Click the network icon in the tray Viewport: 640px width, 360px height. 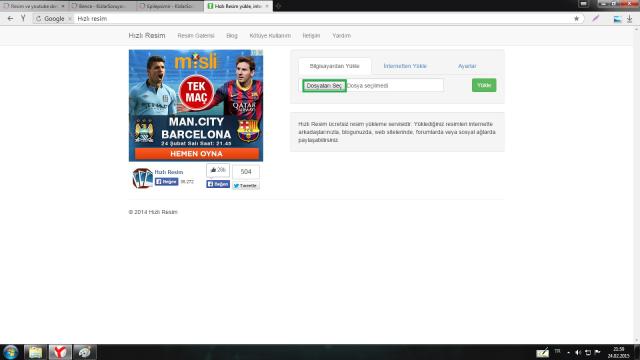pyautogui.click(x=588, y=353)
